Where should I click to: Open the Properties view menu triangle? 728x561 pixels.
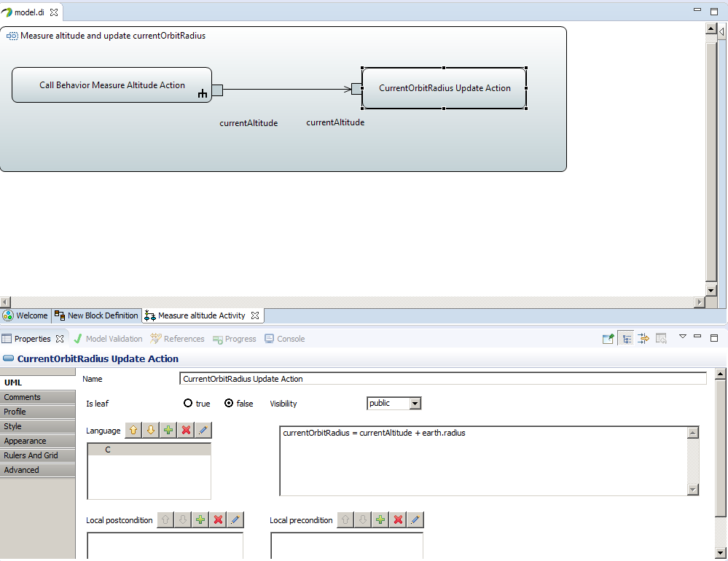pos(683,337)
